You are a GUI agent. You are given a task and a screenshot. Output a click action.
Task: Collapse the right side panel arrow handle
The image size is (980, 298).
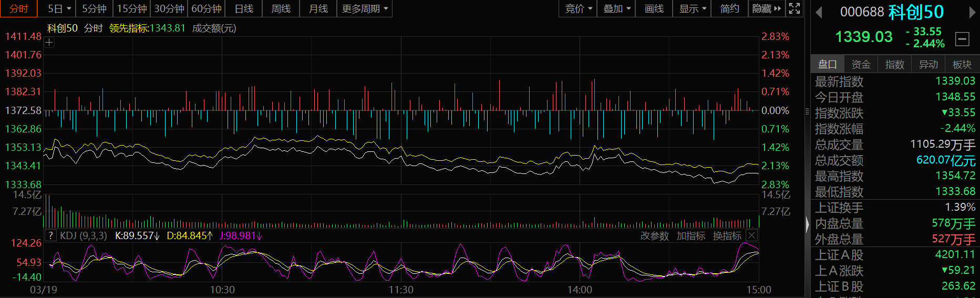click(x=808, y=224)
